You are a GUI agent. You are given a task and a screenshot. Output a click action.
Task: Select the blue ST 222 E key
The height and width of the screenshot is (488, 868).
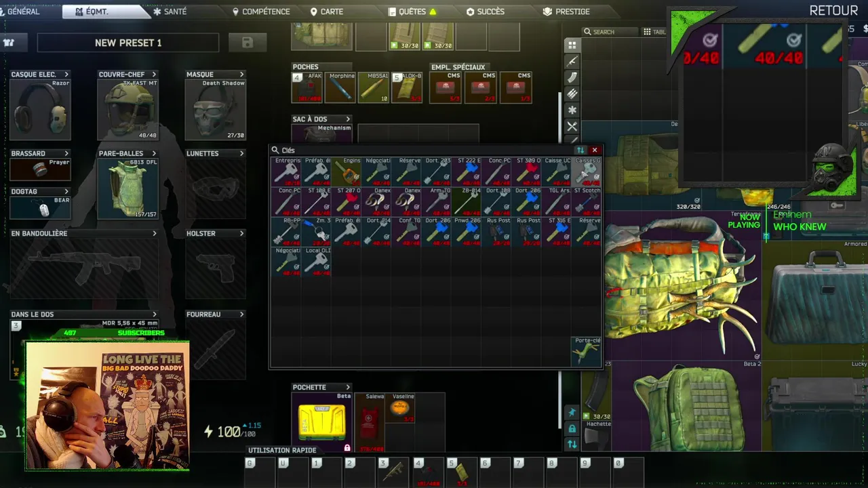tap(467, 171)
